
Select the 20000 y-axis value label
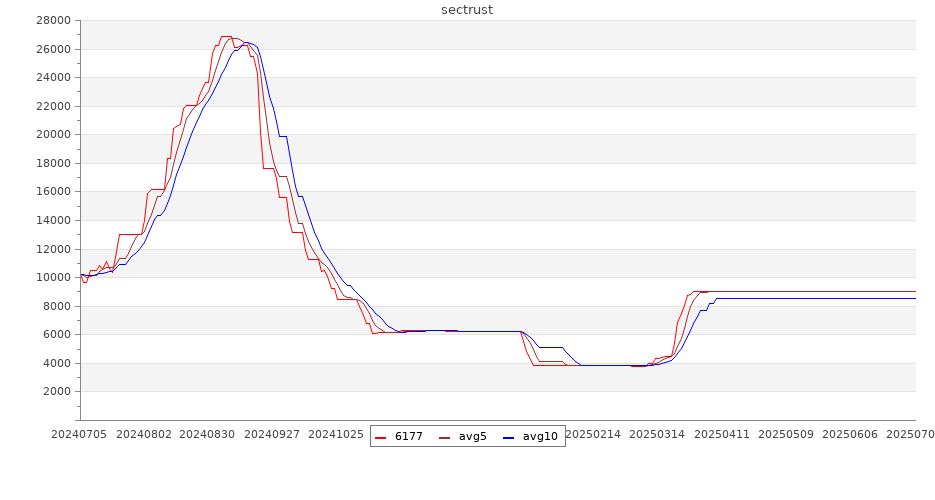tap(53, 135)
